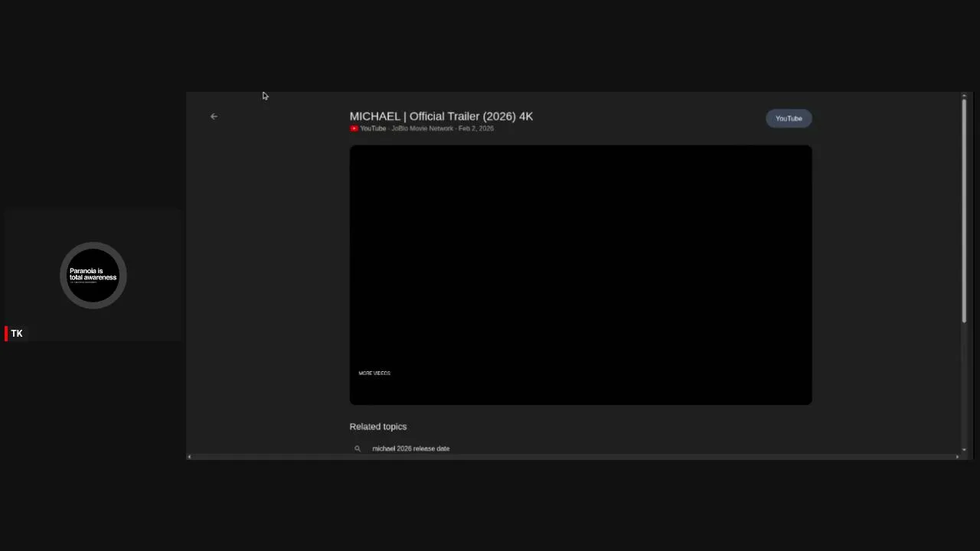Click the back arrow icon
Viewport: 980px width, 551px height.
click(x=214, y=116)
